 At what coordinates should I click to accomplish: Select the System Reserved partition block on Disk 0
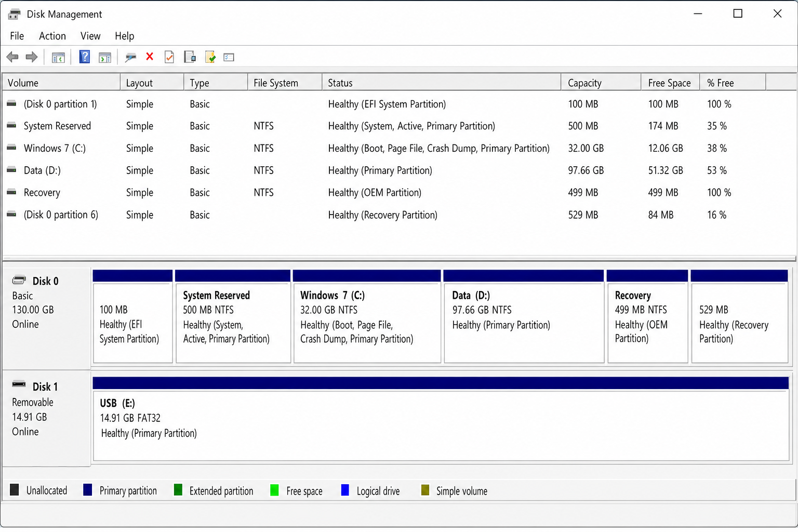coord(233,316)
